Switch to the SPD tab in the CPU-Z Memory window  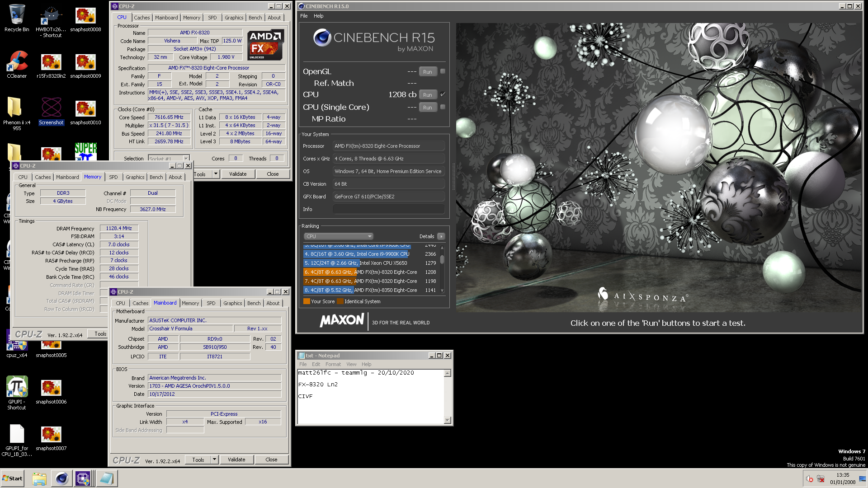[113, 177]
